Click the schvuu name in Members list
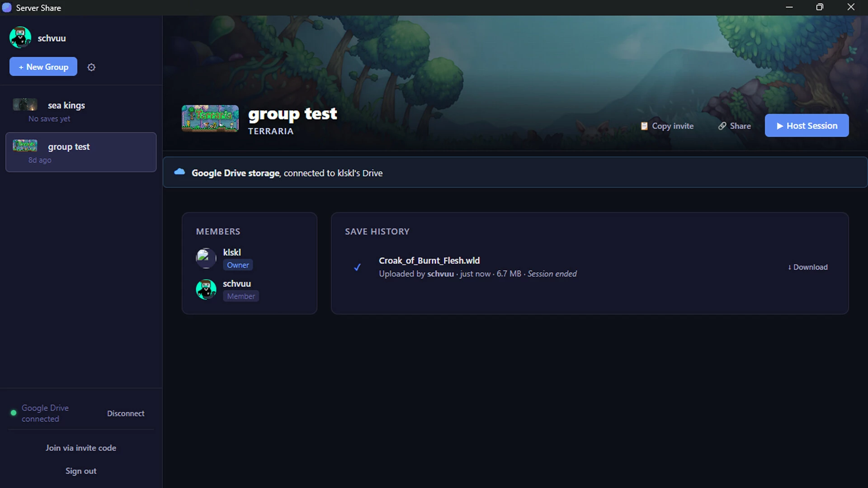This screenshot has height=488, width=868. (237, 283)
